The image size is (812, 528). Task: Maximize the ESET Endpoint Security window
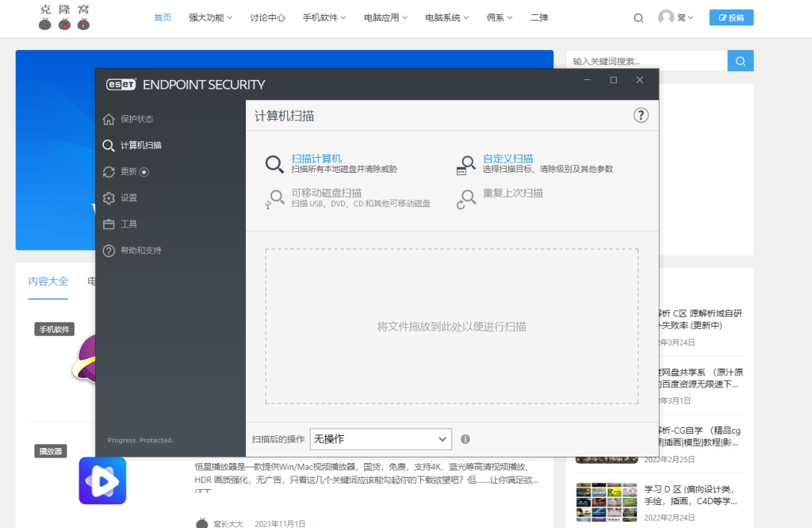(613, 80)
